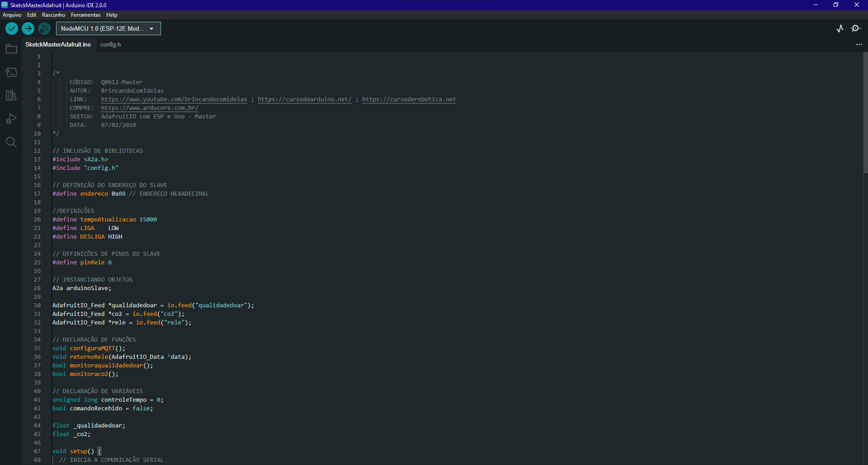Open the Help menu
The height and width of the screenshot is (465, 868).
coord(112,15)
